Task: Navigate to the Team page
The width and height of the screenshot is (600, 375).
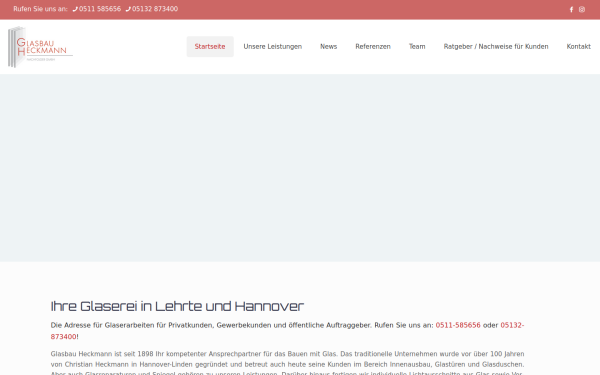Action: (x=417, y=47)
